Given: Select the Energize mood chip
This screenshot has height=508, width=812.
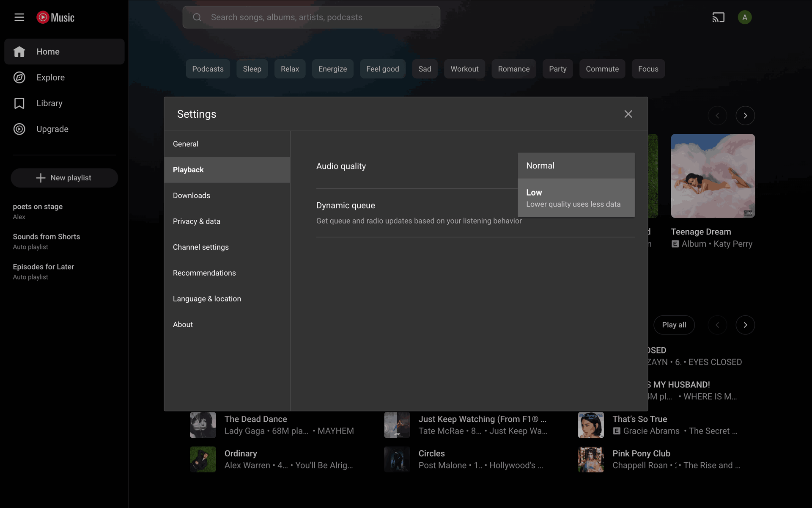Looking at the screenshot, I should coord(332,69).
